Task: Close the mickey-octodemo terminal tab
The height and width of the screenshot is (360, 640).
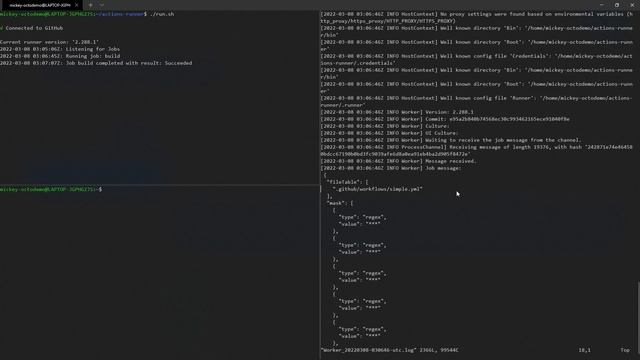Action: 76,5
